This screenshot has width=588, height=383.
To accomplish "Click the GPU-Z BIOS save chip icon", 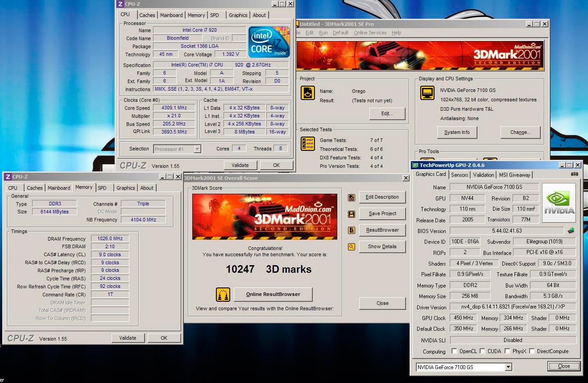I will (x=571, y=231).
